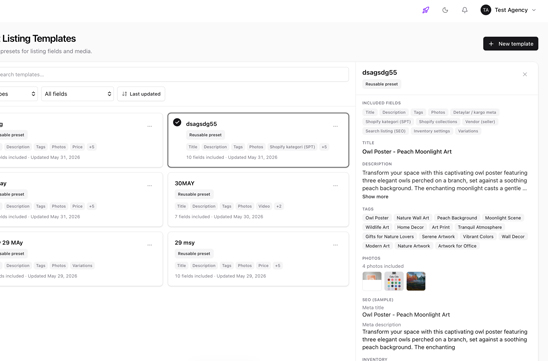Screen dimensions: 548x361
Task: Click the Artwork for Office tag
Action: [457, 246]
